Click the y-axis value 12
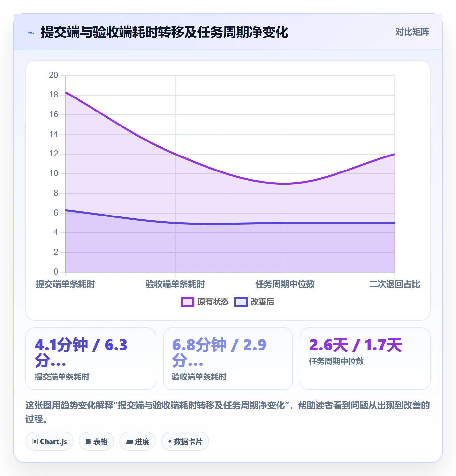The width and height of the screenshot is (456, 476). point(53,154)
